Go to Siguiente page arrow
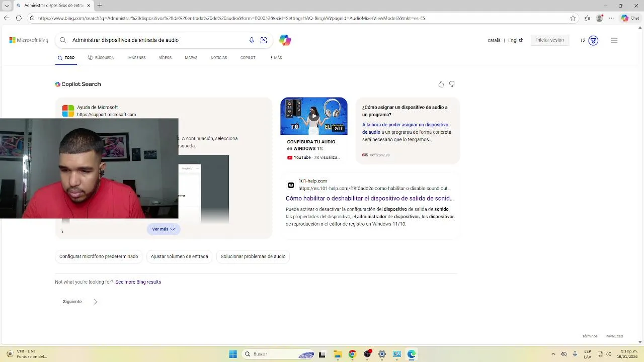644x362 pixels. click(x=95, y=302)
